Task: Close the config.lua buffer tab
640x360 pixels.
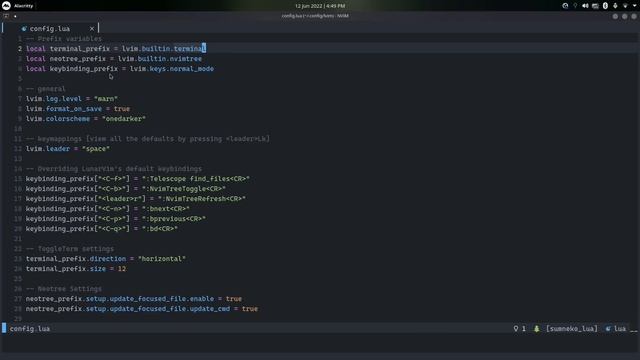Action: (92, 29)
